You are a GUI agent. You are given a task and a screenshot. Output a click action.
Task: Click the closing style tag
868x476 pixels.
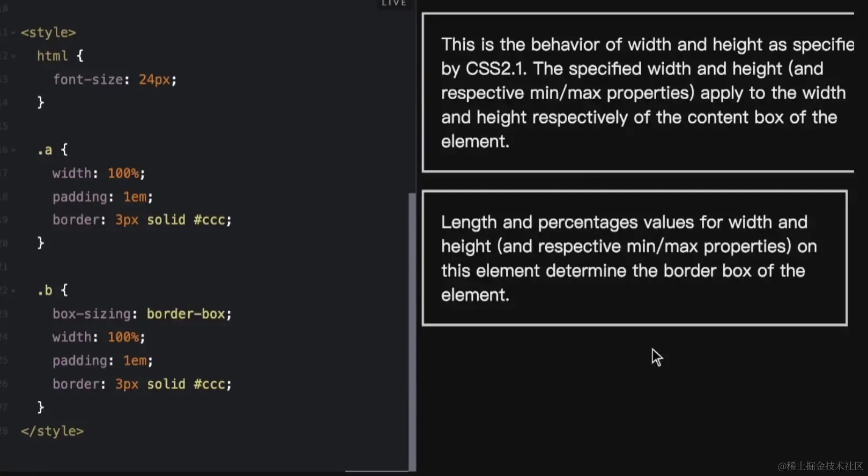point(52,432)
